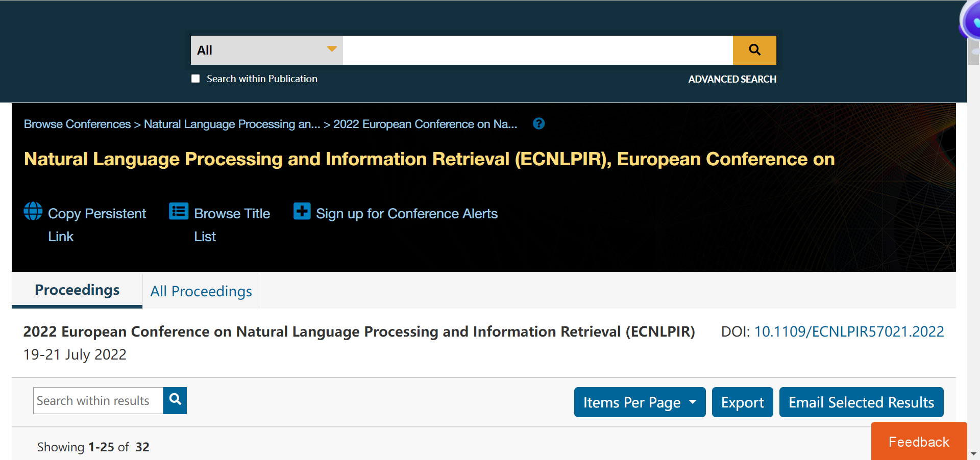This screenshot has width=980, height=460.
Task: Click the blue help question mark icon
Action: click(x=538, y=124)
